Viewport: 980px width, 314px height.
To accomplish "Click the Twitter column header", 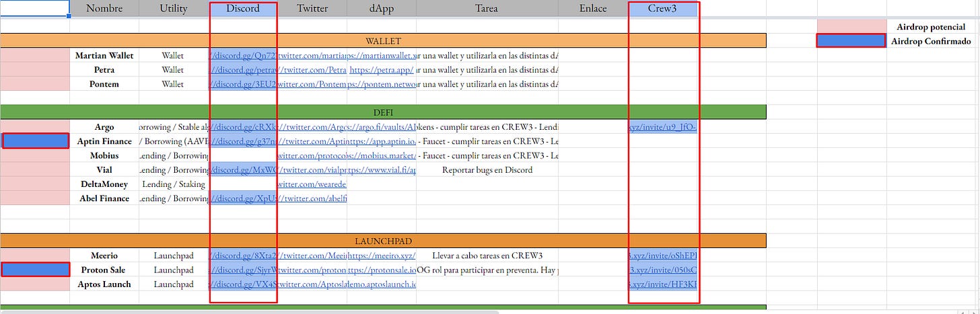I will click(312, 9).
